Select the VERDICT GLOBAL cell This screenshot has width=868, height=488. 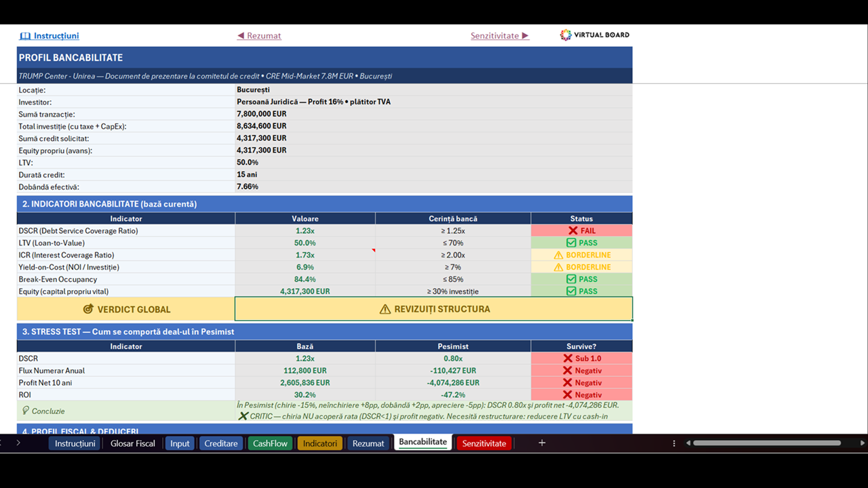(x=126, y=309)
